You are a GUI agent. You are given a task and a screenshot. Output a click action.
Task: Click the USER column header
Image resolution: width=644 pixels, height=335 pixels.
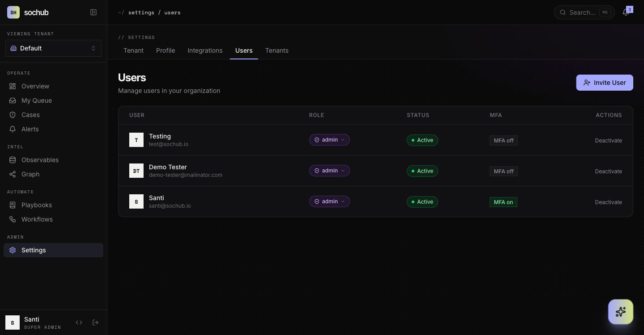coord(137,115)
